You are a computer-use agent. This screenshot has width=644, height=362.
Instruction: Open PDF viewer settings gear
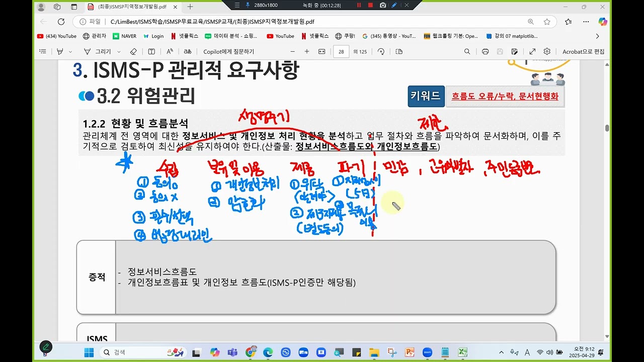click(547, 51)
